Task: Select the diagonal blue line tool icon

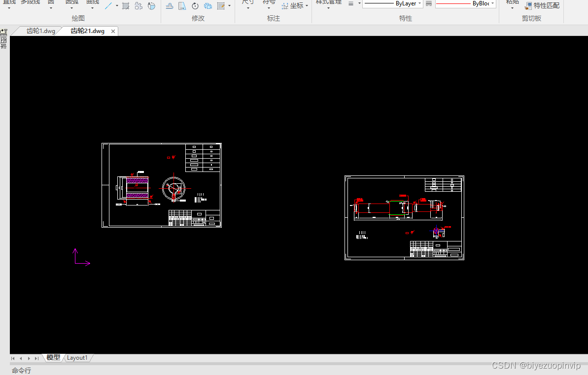Action: (x=108, y=5)
